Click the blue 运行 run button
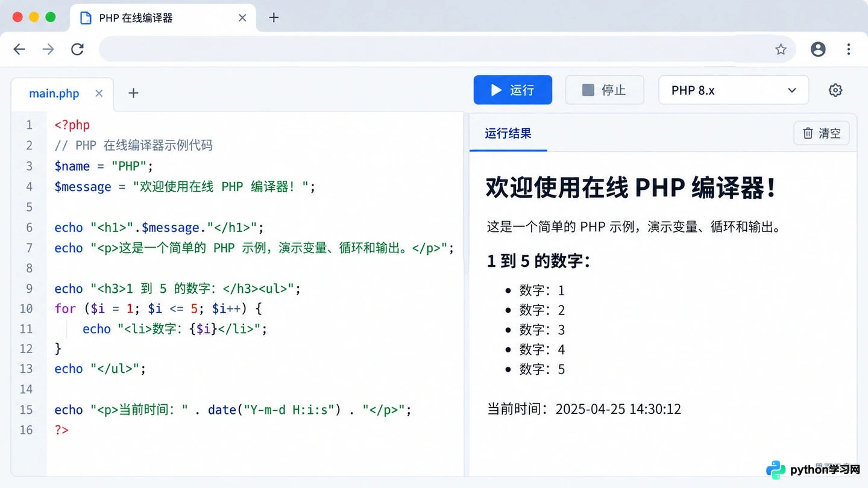 512,90
